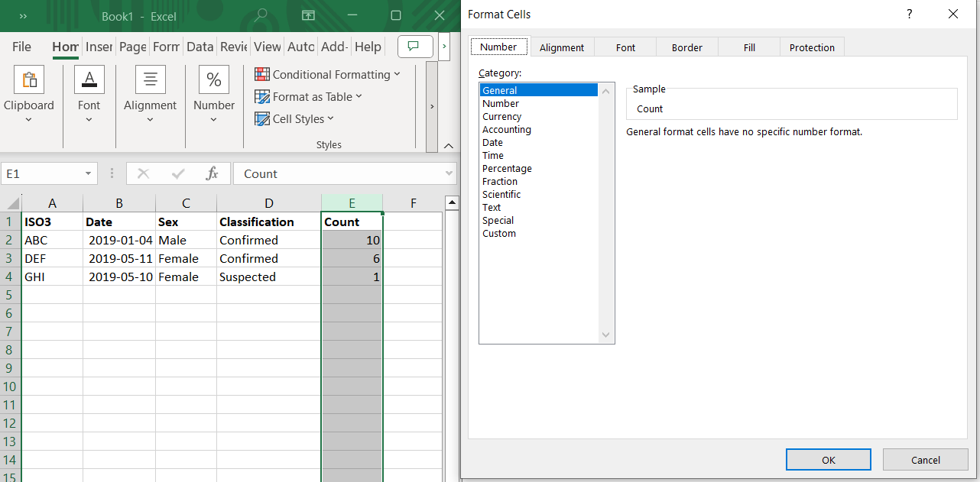Select Scientific category in list
The width and height of the screenshot is (980, 482).
click(x=538, y=194)
